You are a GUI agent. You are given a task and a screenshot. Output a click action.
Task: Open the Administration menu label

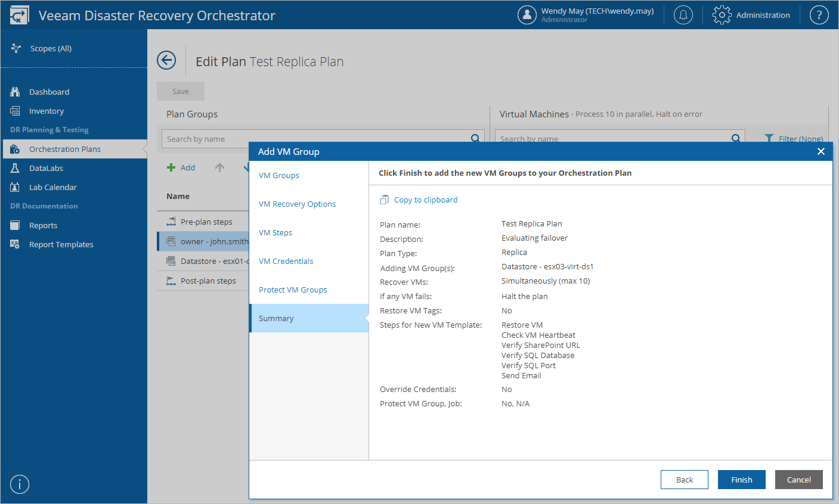point(763,15)
